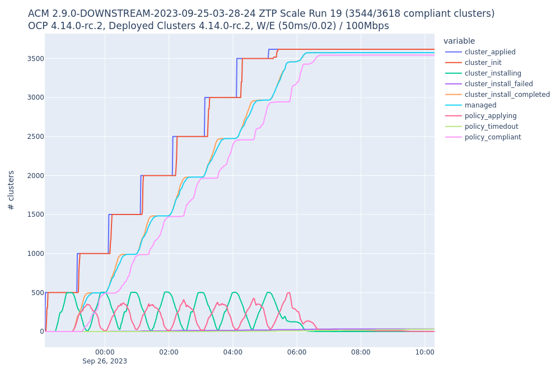The image size is (560, 392).
Task: Toggle the policy_applying legend entry
Action: [480, 116]
